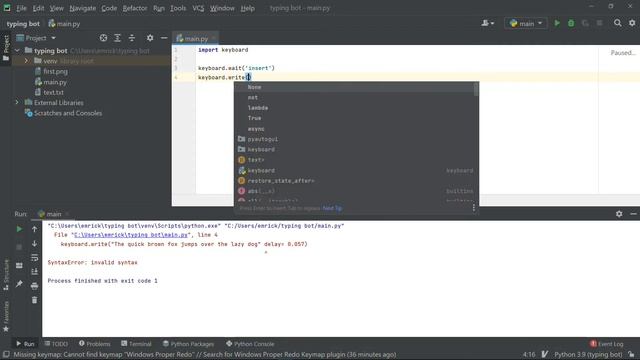The image size is (640, 360).
Task: Toggle the Favorites side tool window
Action: pyautogui.click(x=6, y=316)
